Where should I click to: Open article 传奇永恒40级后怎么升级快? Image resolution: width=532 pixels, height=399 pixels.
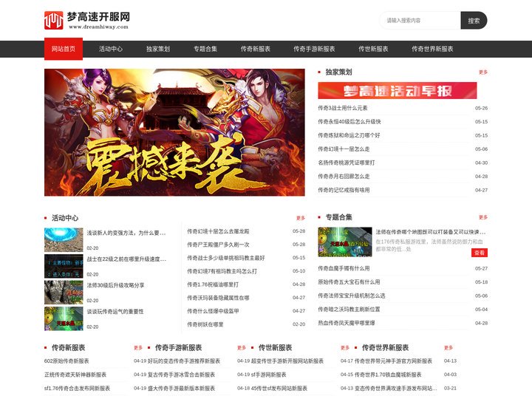pyautogui.click(x=349, y=122)
